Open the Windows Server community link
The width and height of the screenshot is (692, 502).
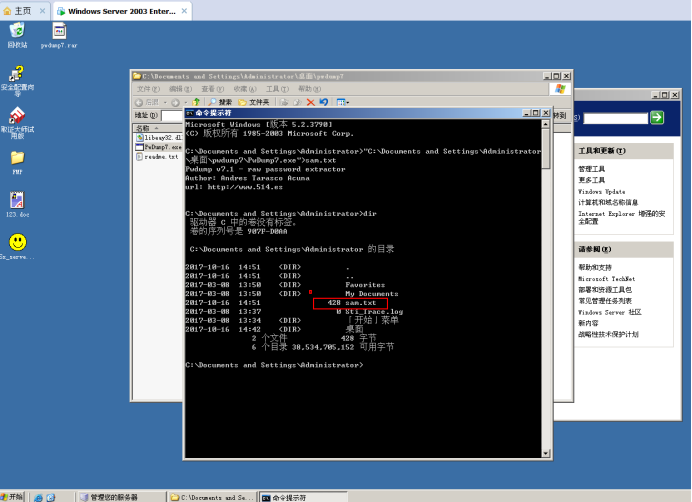(x=609, y=312)
